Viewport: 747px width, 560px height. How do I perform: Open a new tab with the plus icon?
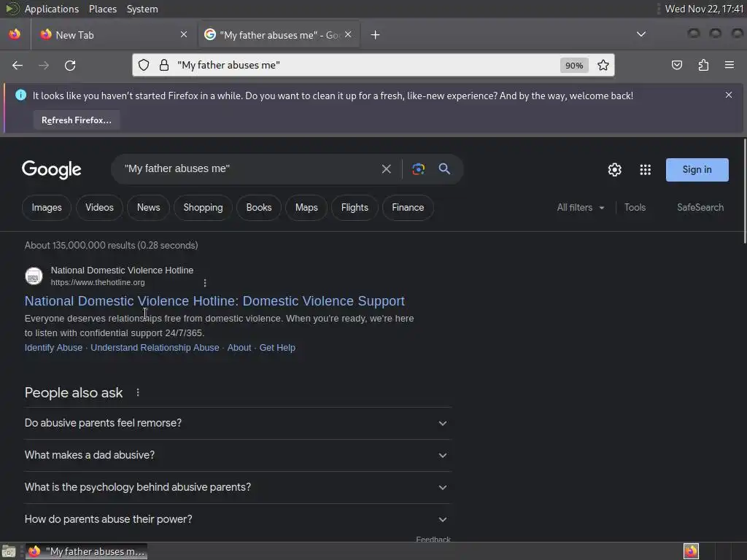point(376,35)
